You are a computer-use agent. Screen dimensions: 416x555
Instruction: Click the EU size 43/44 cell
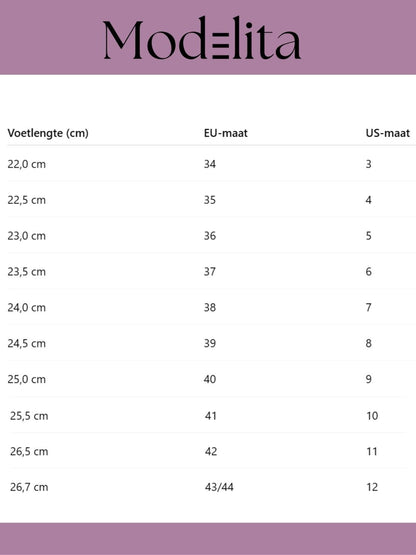pyautogui.click(x=219, y=487)
